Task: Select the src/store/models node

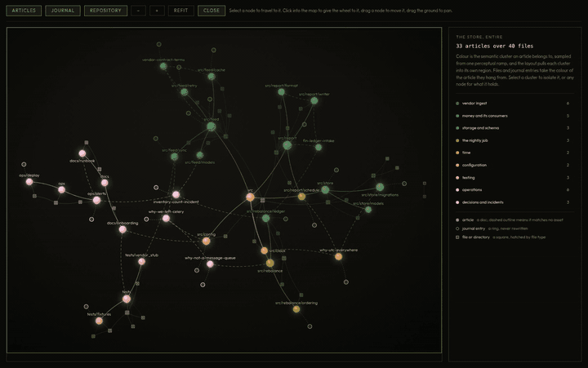Action: coord(368,210)
